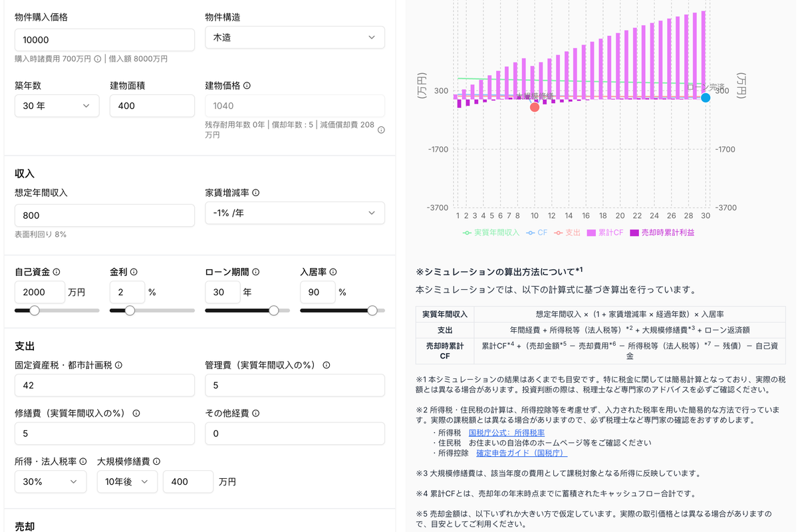Viewport: 798px width, 532px height.
Task: Click 管理費 field with 5
Action: 295,385
